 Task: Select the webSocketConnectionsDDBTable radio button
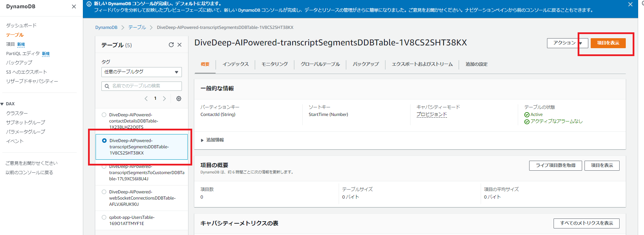(104, 192)
